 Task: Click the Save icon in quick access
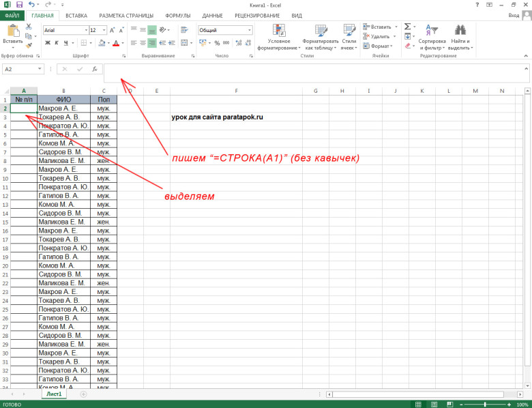click(19, 5)
